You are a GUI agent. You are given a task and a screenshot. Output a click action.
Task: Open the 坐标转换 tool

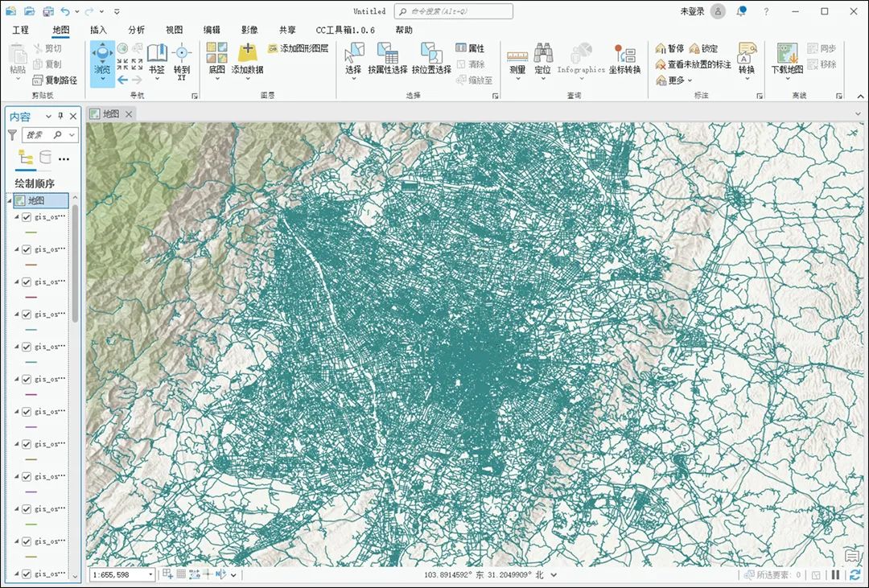pyautogui.click(x=624, y=58)
